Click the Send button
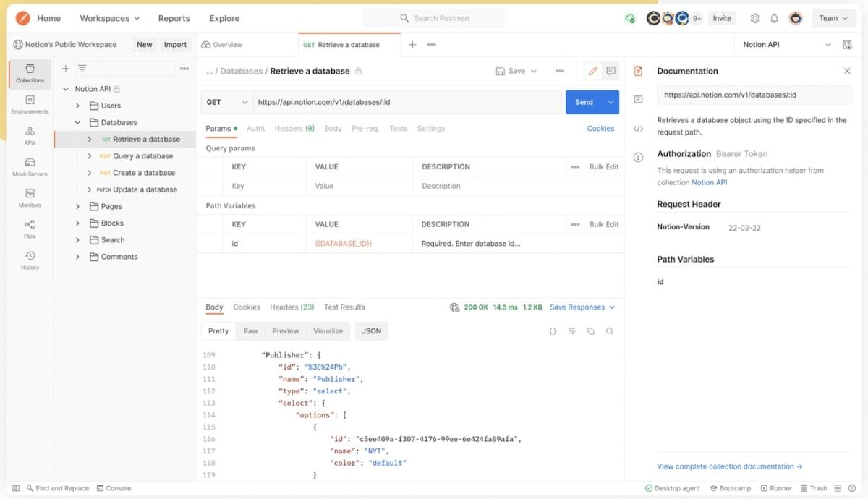 click(x=584, y=103)
